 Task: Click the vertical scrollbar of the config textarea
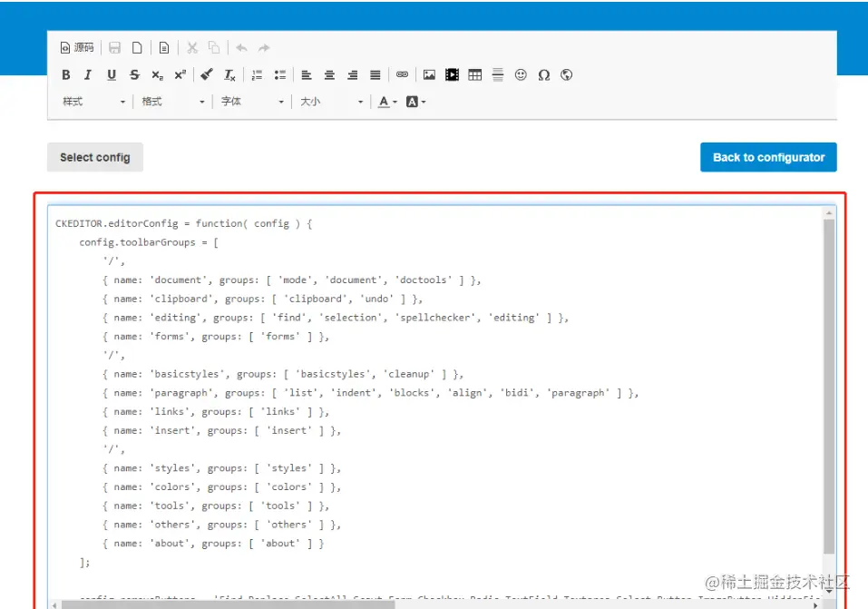coord(829,387)
